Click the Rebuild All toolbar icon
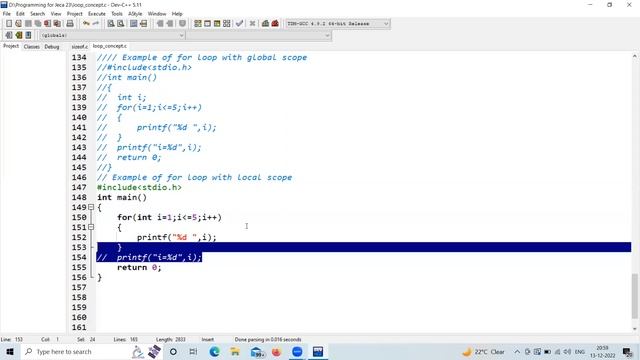The width and height of the screenshot is (640, 360). [227, 24]
